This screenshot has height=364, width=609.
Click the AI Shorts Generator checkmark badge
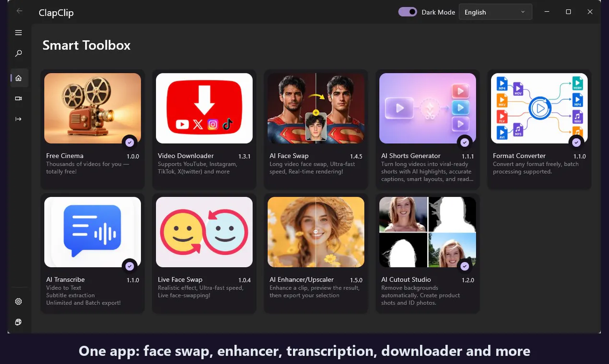tap(464, 142)
